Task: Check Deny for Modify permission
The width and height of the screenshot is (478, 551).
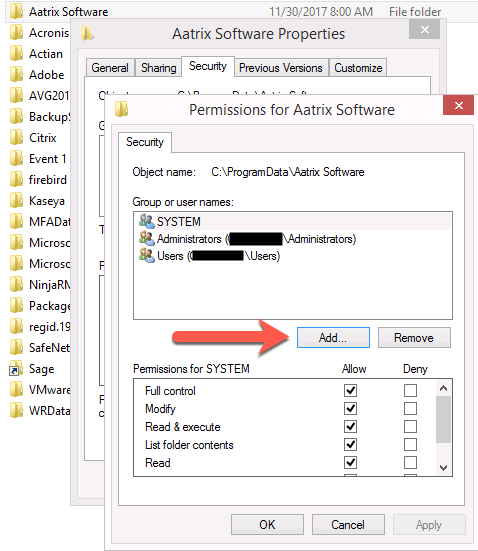Action: [x=410, y=408]
